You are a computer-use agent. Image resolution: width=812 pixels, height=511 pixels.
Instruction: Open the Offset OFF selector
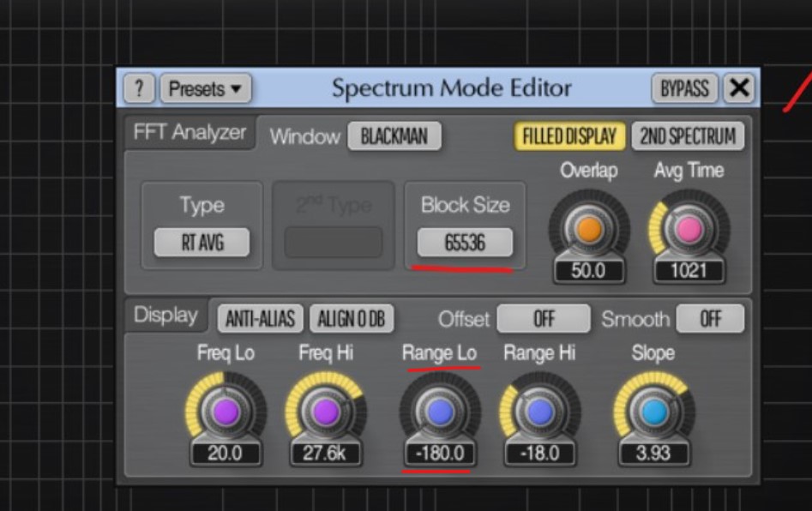[544, 318]
